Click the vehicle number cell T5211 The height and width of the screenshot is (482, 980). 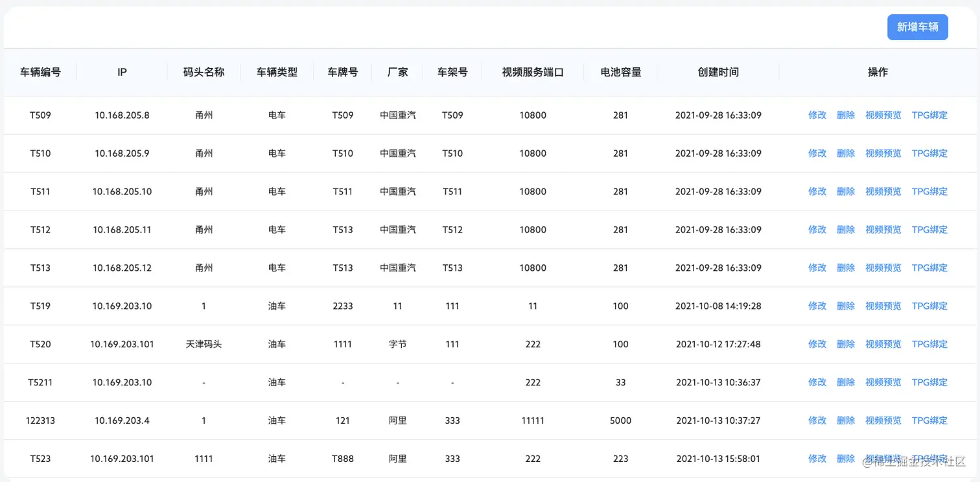point(40,383)
